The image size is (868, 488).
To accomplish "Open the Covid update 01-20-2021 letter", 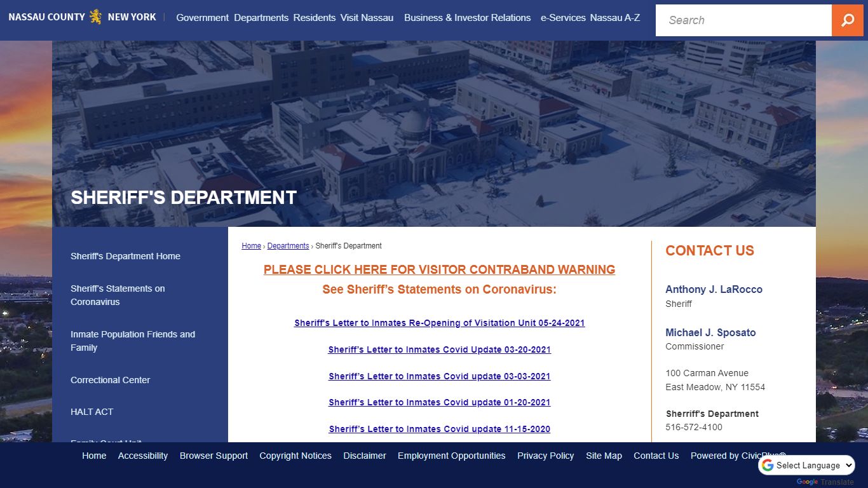I will coord(439,402).
